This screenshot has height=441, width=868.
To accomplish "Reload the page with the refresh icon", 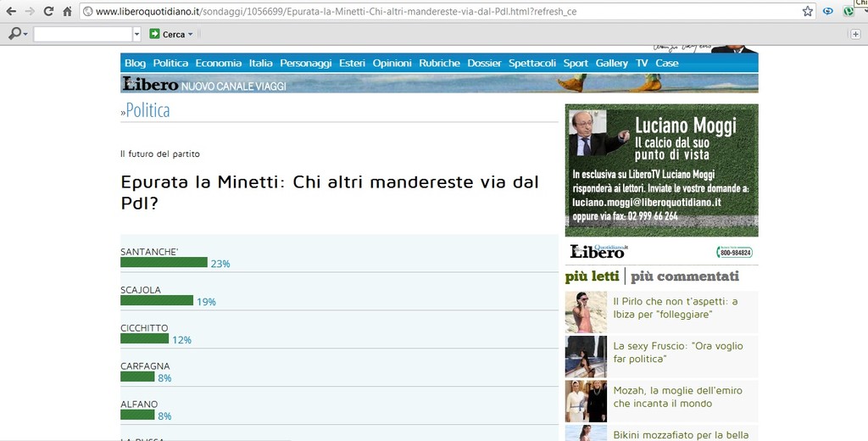I will coord(48,12).
